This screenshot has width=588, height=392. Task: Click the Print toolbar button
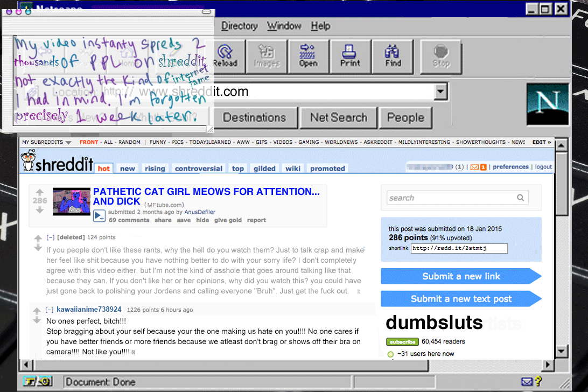click(x=350, y=57)
